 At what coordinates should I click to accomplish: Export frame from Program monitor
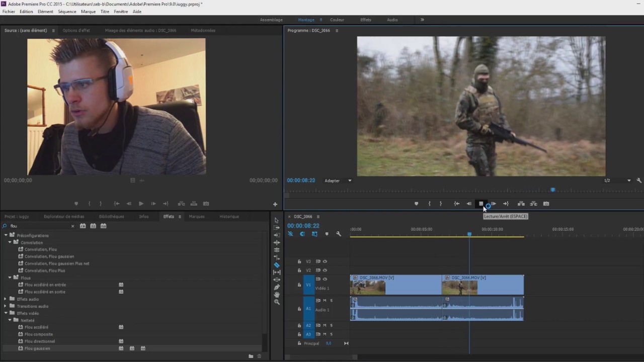tap(546, 204)
